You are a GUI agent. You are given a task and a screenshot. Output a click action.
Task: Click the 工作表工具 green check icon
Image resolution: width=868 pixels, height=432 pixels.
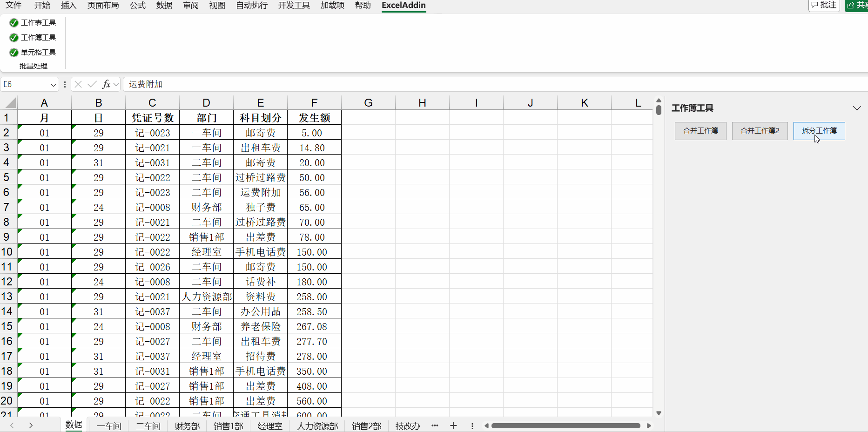pyautogui.click(x=14, y=23)
